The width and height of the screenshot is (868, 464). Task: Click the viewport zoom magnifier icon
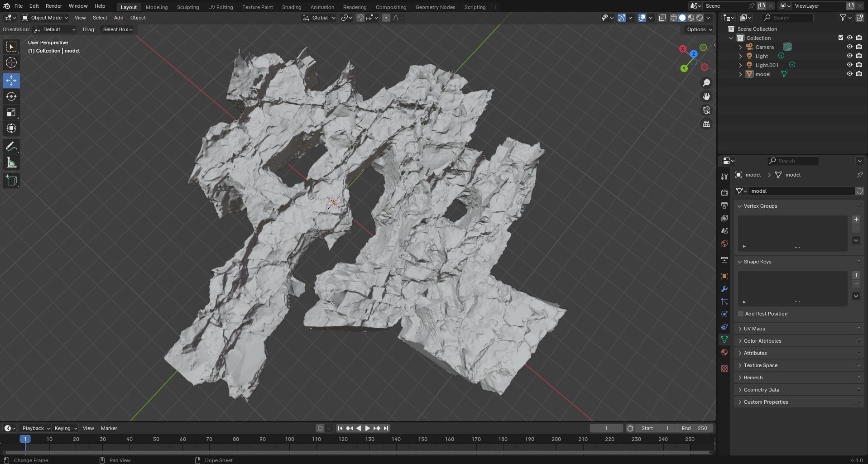point(706,83)
